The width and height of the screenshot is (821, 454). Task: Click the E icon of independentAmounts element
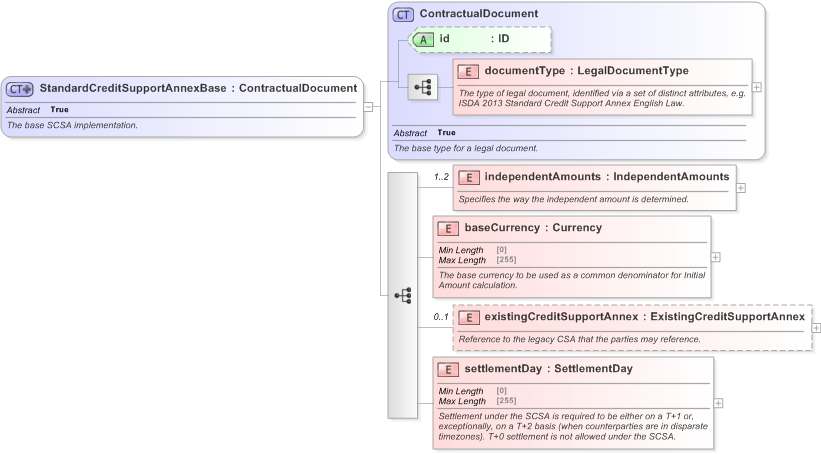pyautogui.click(x=469, y=178)
